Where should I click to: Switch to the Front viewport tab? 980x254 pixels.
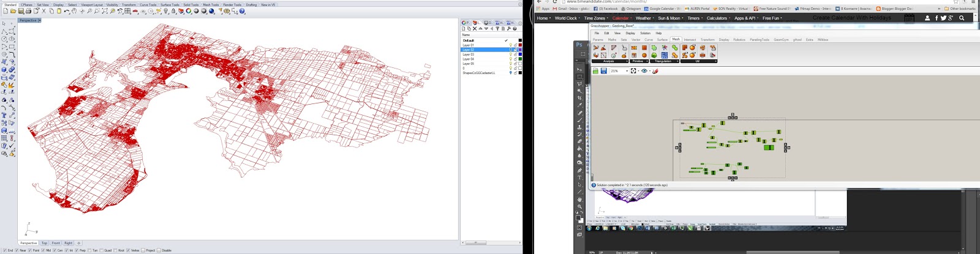pos(56,243)
